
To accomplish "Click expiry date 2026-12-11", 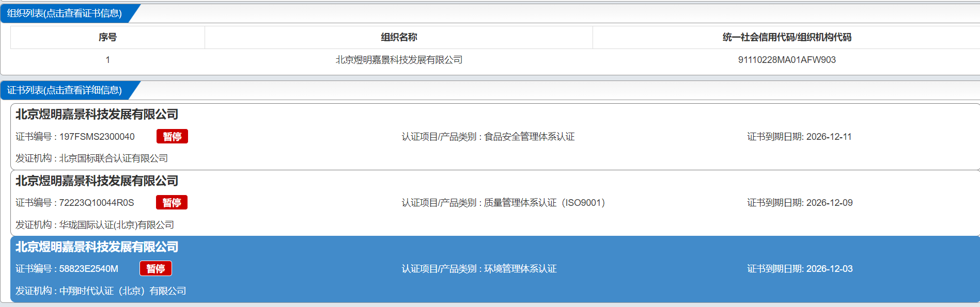I will (829, 137).
